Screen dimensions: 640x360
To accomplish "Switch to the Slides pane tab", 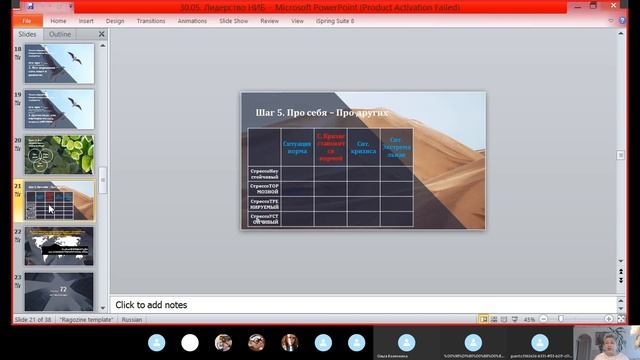I will click(x=27, y=34).
